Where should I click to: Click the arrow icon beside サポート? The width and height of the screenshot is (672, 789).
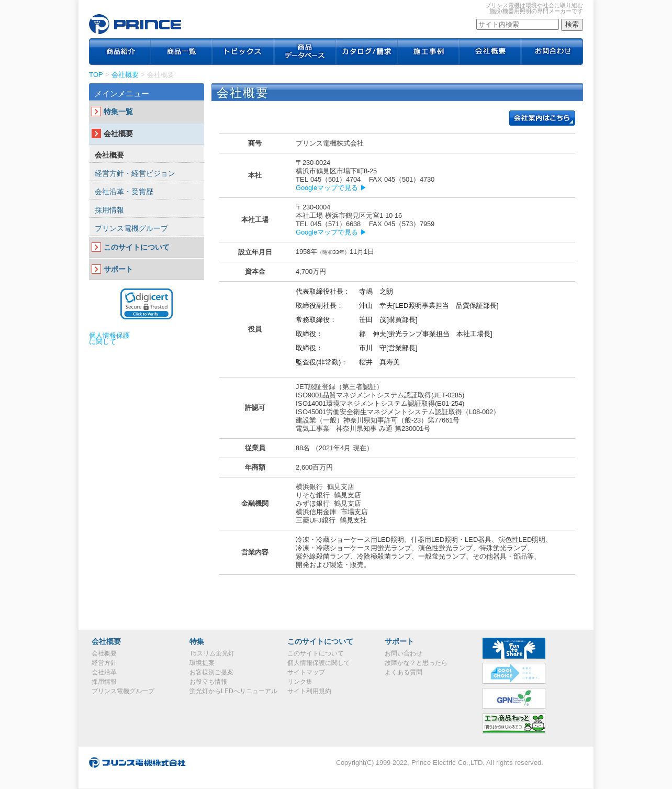click(x=96, y=269)
